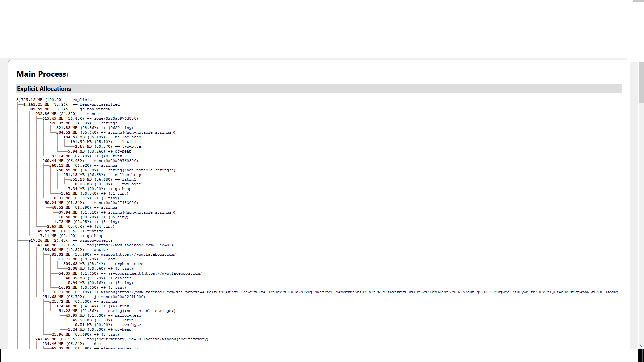
Task: Collapse top(about:memory, id=30) window entry
Action: click(x=148, y=339)
